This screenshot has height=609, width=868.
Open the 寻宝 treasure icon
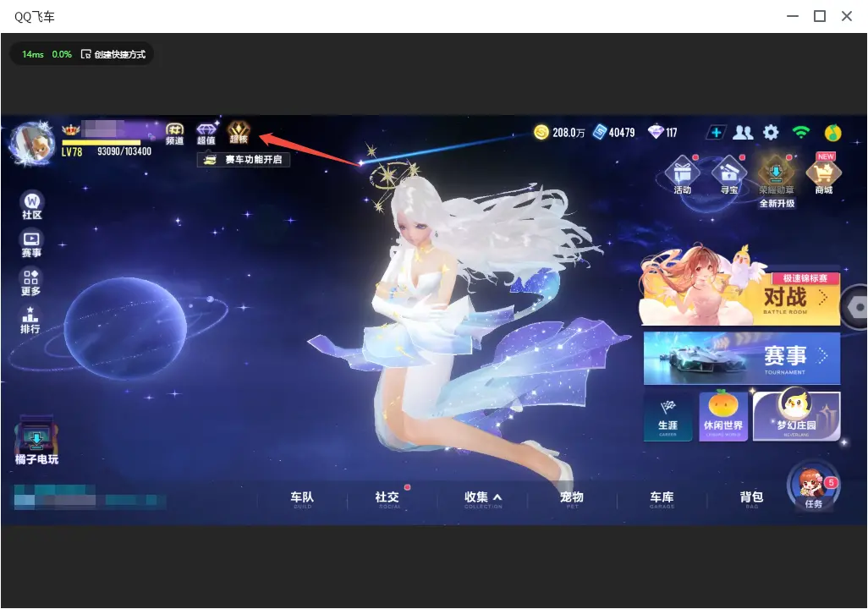click(729, 175)
